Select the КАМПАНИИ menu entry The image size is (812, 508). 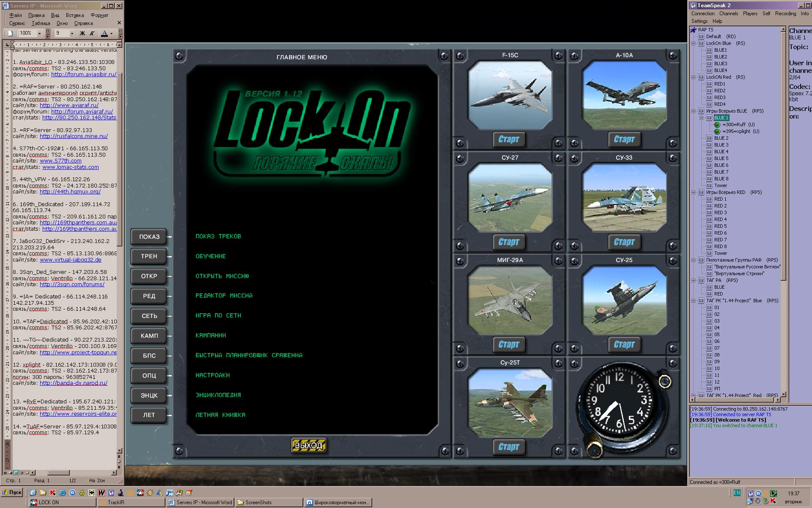click(211, 335)
